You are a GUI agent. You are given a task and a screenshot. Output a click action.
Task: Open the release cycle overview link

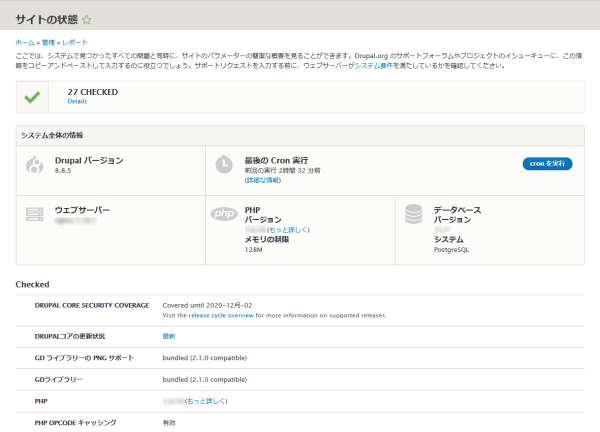(221, 315)
